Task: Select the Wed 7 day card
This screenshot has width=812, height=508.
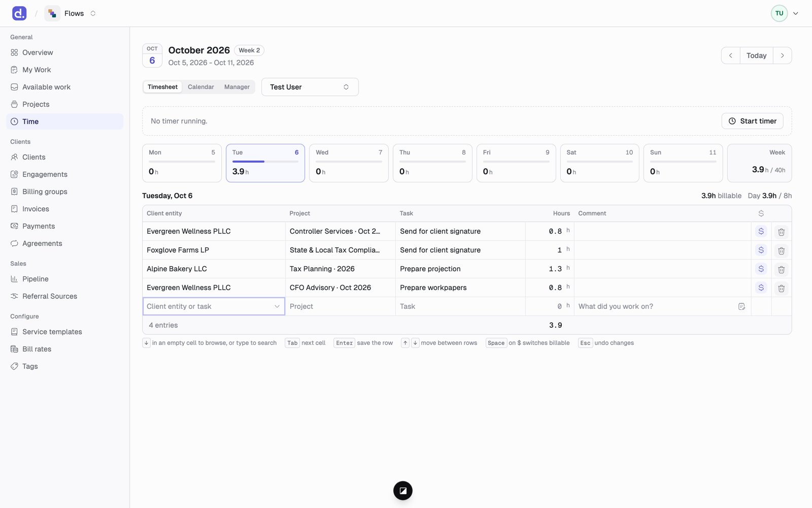Action: tap(349, 163)
